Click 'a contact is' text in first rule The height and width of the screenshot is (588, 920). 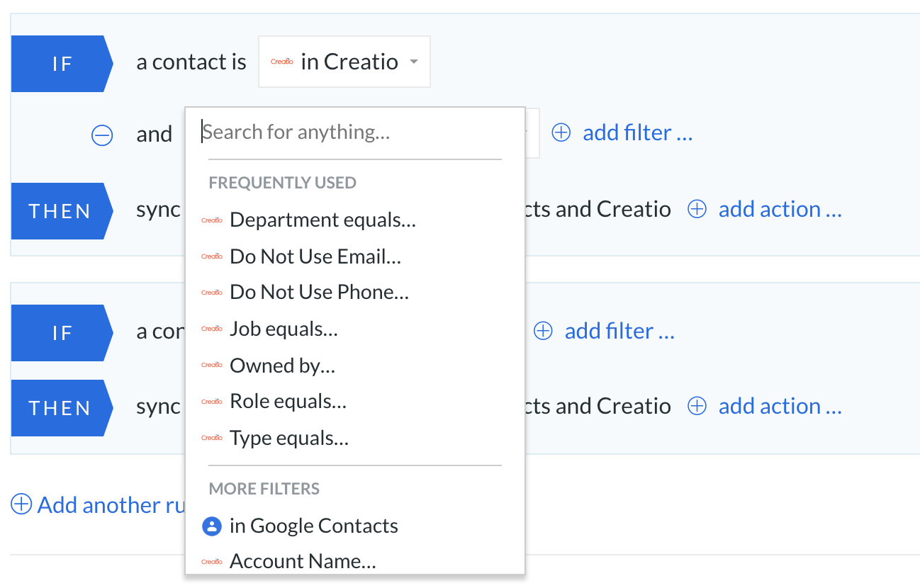coord(191,62)
